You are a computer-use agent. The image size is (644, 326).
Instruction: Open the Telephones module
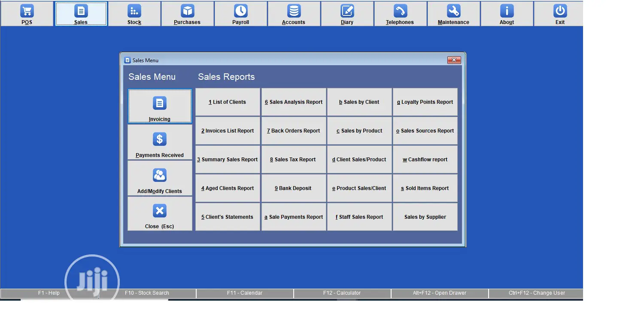point(400,14)
